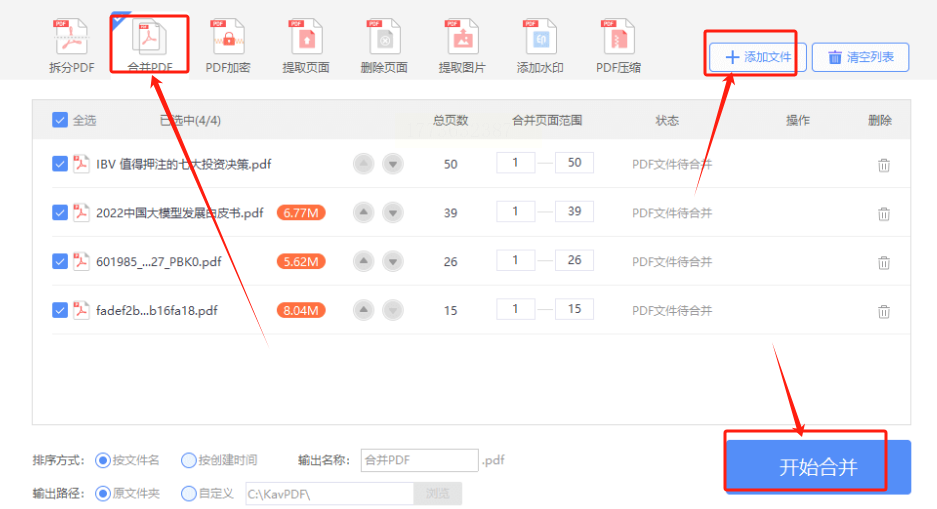Toggle the 全选 select all checkbox
The width and height of the screenshot is (937, 509).
tap(60, 120)
